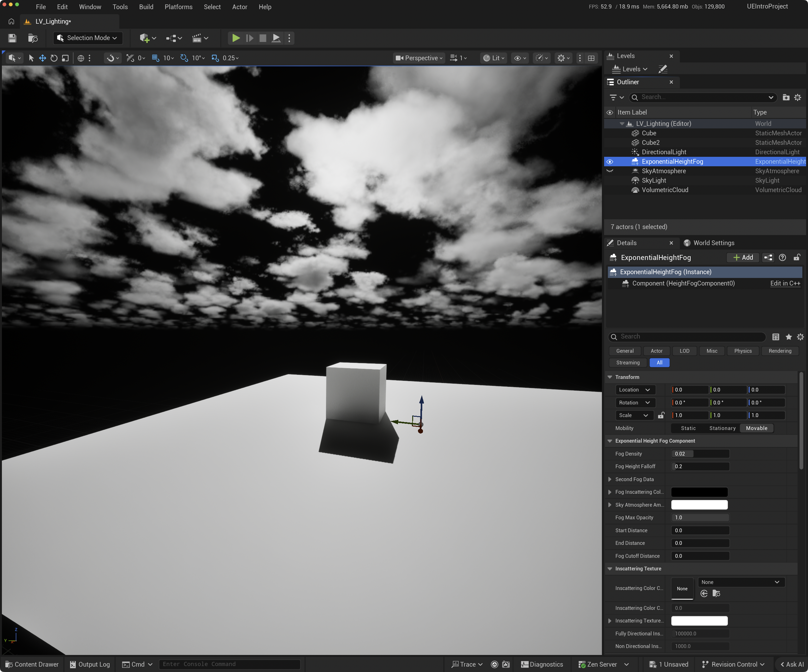This screenshot has width=808, height=672.
Task: Select the DirectionalLight actor in Outliner
Action: 664,152
